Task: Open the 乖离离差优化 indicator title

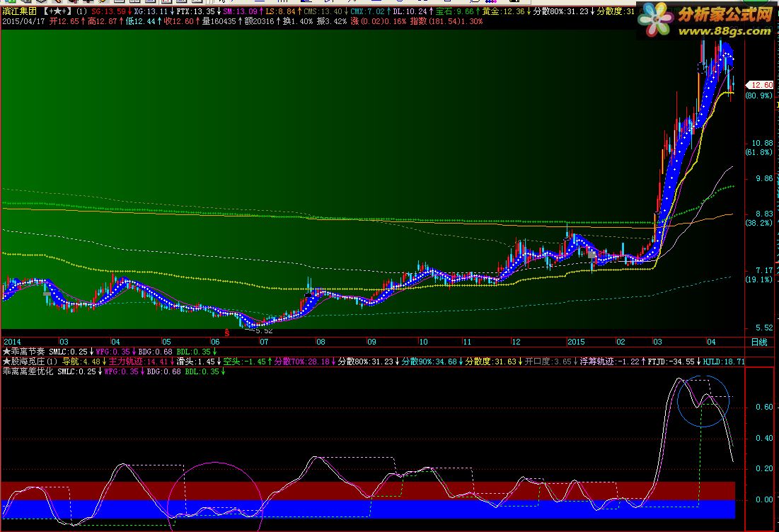Action: 28,371
